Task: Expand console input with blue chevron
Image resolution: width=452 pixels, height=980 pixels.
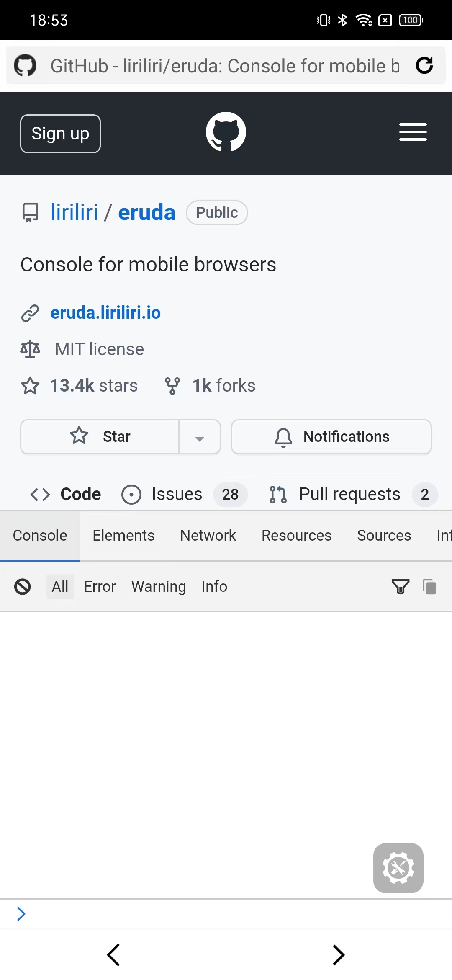Action: [x=21, y=914]
